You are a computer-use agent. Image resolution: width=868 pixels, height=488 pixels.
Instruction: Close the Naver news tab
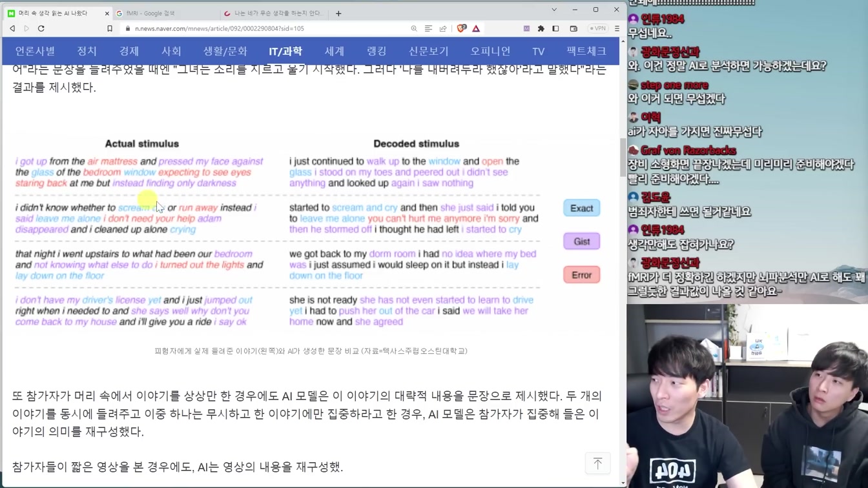point(107,13)
